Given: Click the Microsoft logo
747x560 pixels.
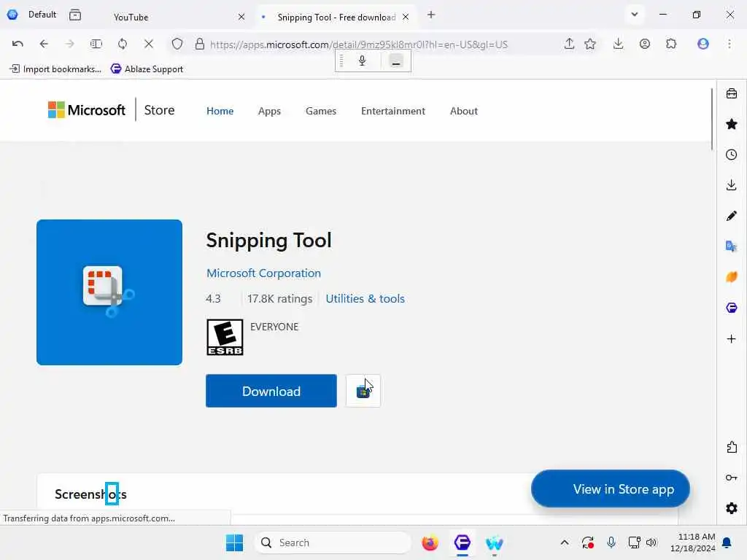Looking at the screenshot, I should [x=86, y=110].
